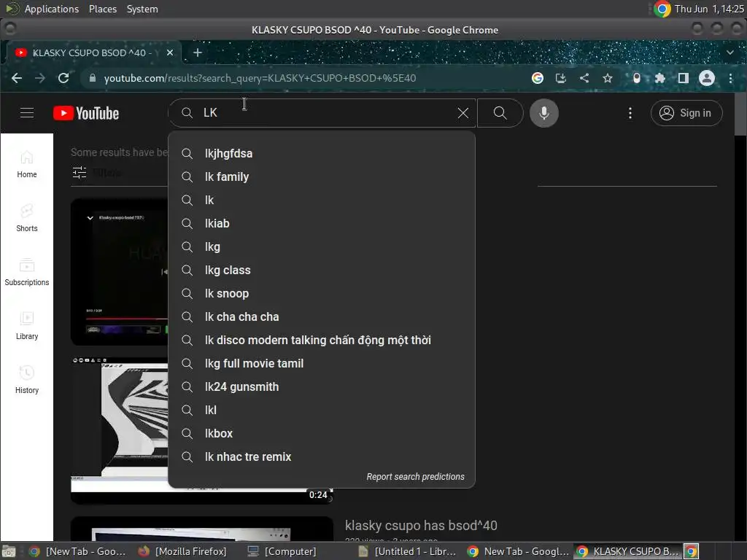747x560 pixels.
Task: Go to the YouTube logo home
Action: [86, 113]
